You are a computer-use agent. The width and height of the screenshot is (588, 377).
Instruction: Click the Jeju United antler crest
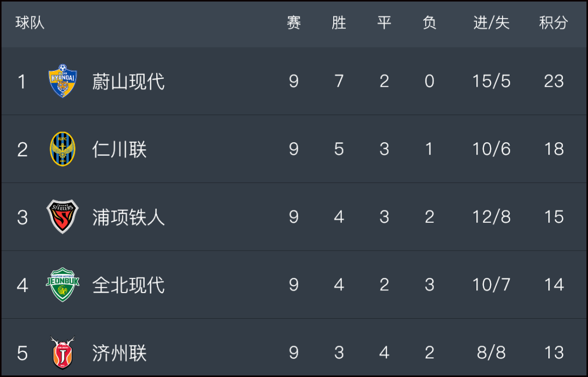tap(63, 352)
